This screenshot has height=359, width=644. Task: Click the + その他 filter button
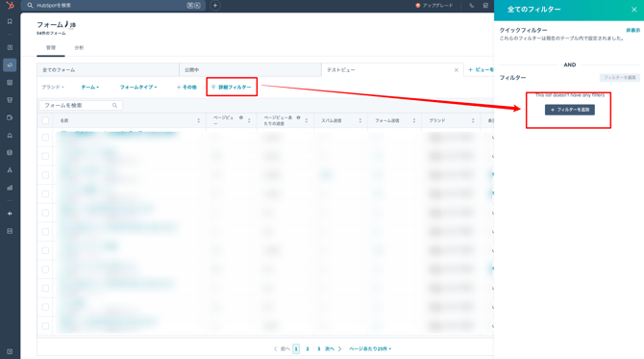(186, 88)
